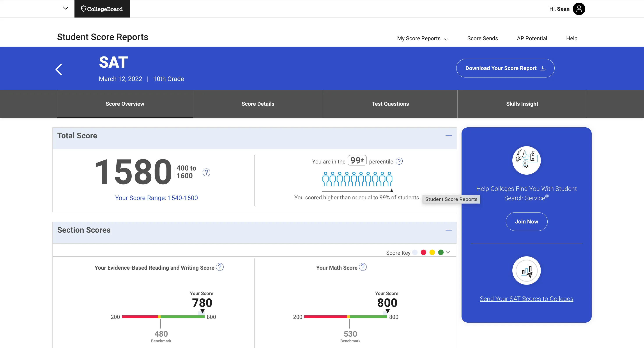Click the yellow Score Key dot
Image resolution: width=644 pixels, height=348 pixels.
tap(432, 252)
